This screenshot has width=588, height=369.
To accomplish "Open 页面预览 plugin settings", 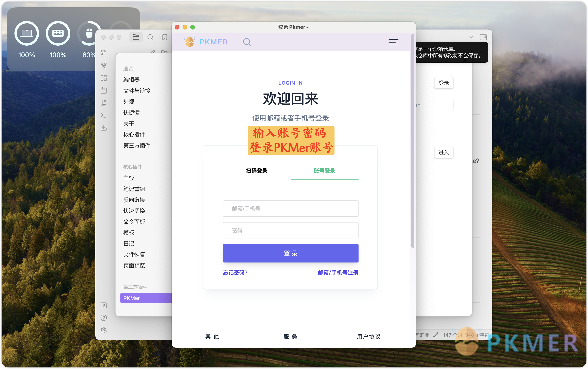I will (134, 265).
